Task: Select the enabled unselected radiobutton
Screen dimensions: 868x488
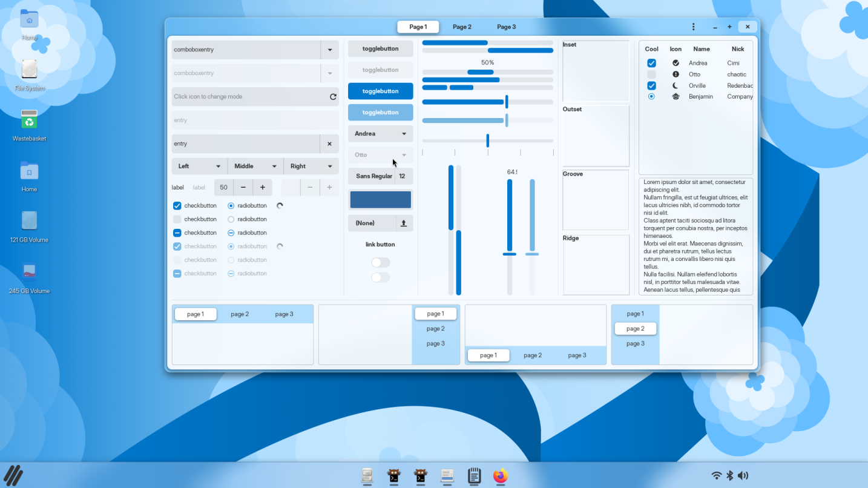Action: click(x=231, y=219)
